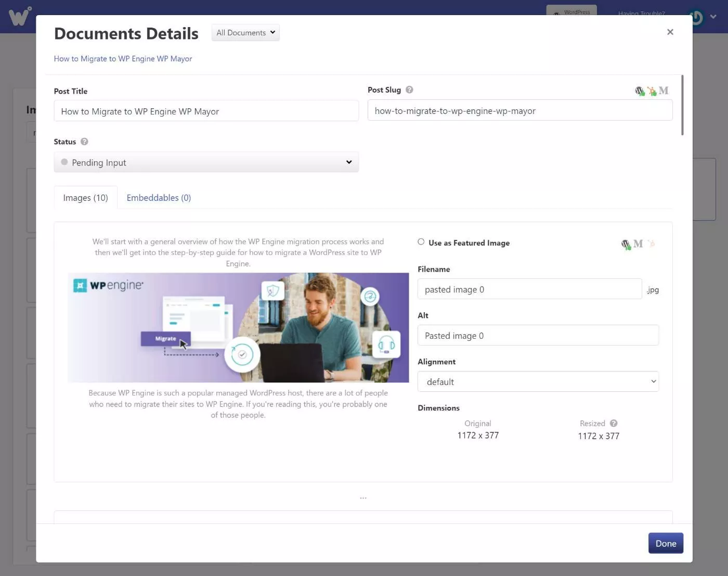The width and height of the screenshot is (728, 576).
Task: Click the Wordable W logo
Action: (20, 16)
